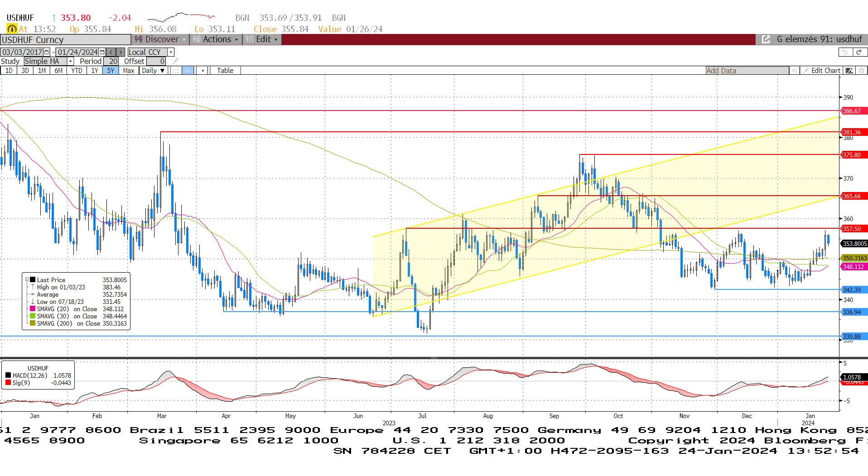Screen dimensions: 868x476
Task: Click the SMAVG (200) olive color swatch
Action: pyautogui.click(x=33, y=323)
